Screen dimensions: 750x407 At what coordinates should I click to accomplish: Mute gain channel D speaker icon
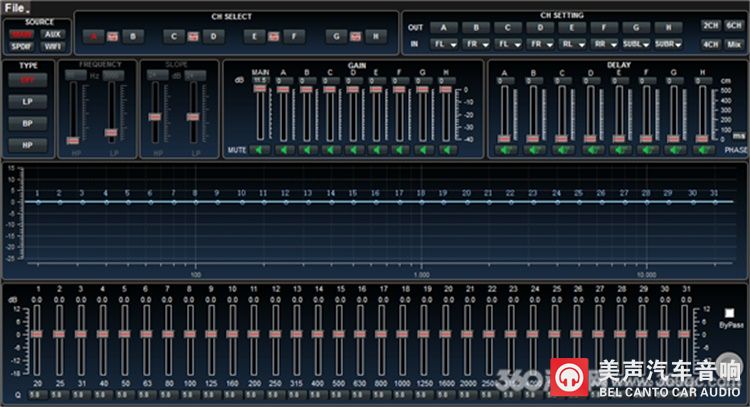(x=353, y=150)
